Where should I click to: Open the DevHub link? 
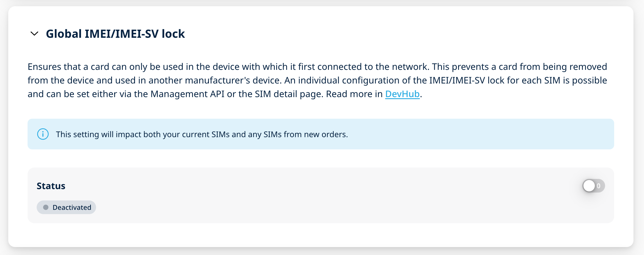(x=402, y=94)
